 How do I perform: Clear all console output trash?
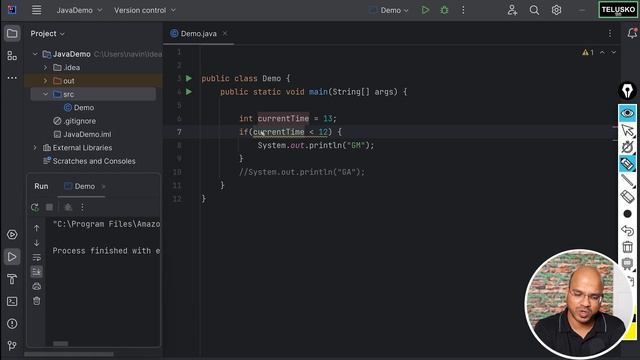36,301
